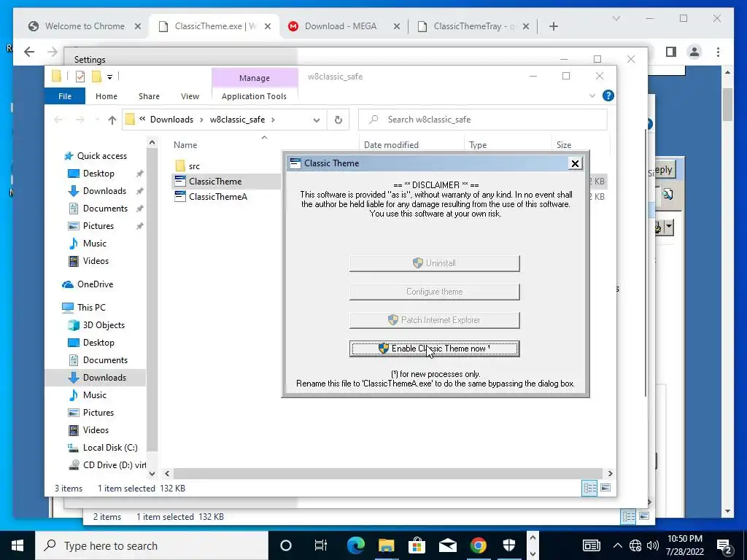The width and height of the screenshot is (747, 560).
Task: Click Patch Internet Explorer button
Action: tap(434, 320)
